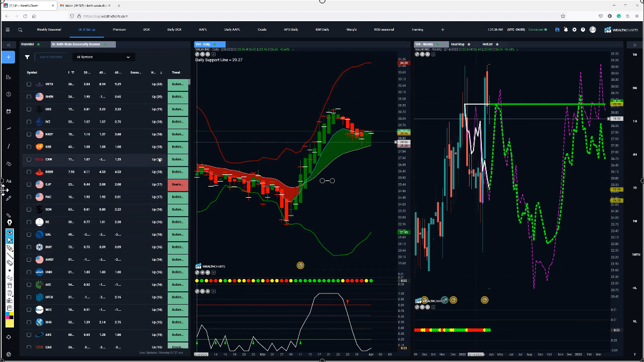Switch to Premium workspace tab
The width and height of the screenshot is (644, 362).
coord(119,30)
